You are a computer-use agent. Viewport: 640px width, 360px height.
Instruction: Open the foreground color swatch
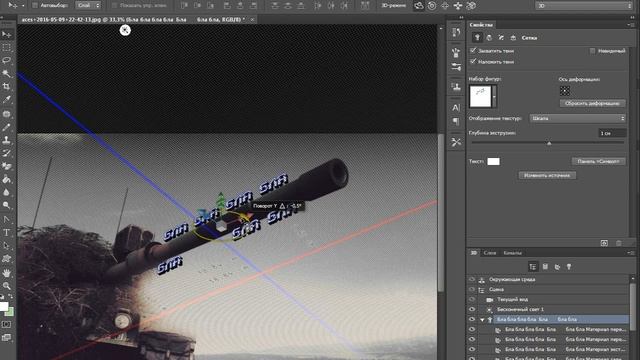point(4,307)
